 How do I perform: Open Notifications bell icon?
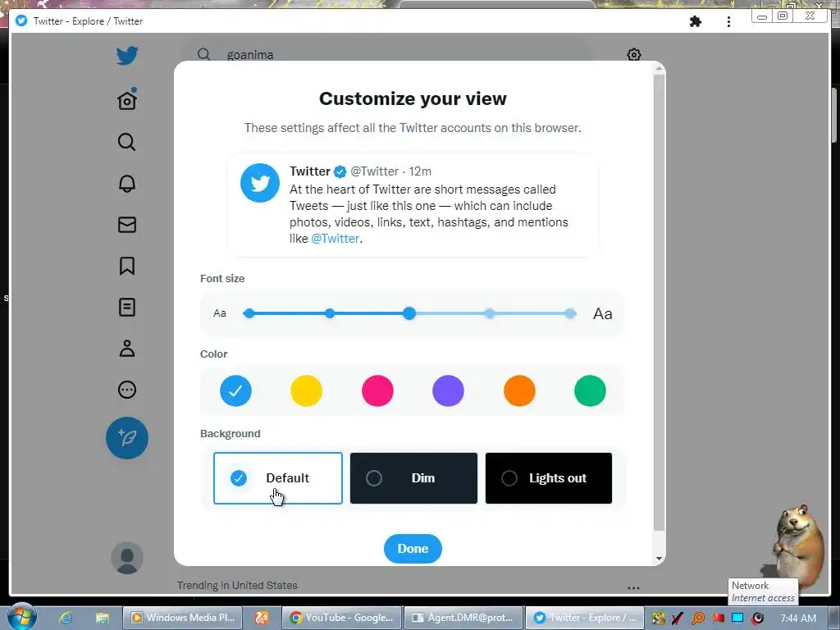[127, 183]
